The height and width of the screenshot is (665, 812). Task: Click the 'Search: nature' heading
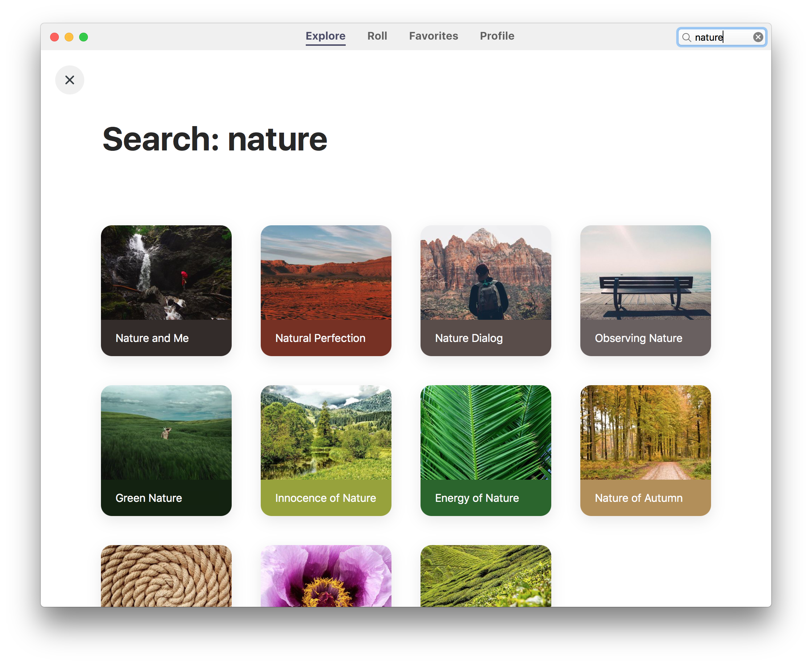pyautogui.click(x=215, y=139)
